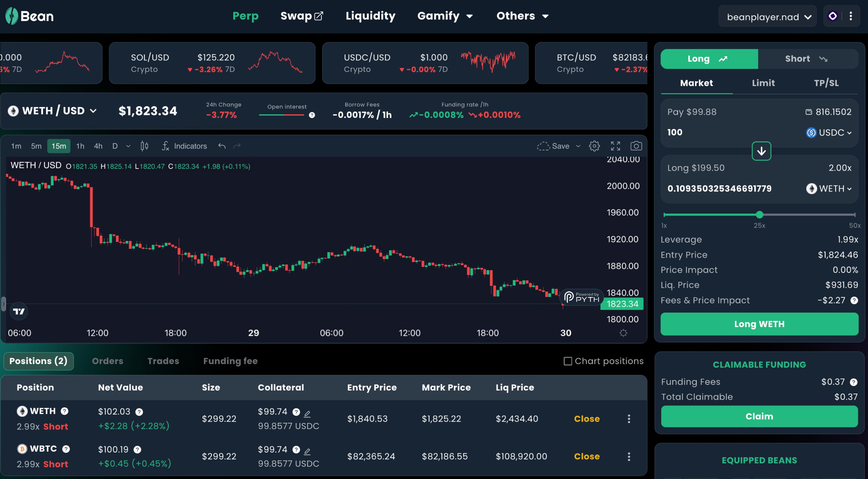Click the fullscreen chart icon

[615, 146]
